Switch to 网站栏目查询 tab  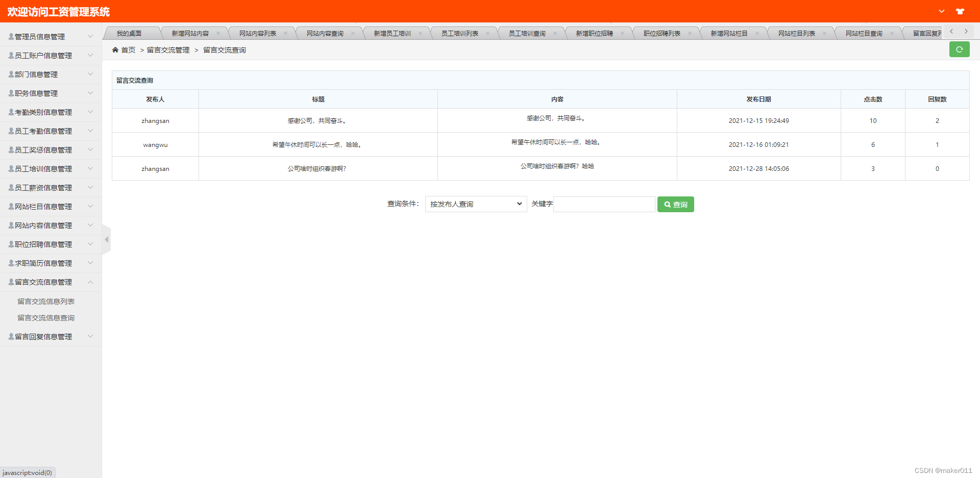click(864, 34)
